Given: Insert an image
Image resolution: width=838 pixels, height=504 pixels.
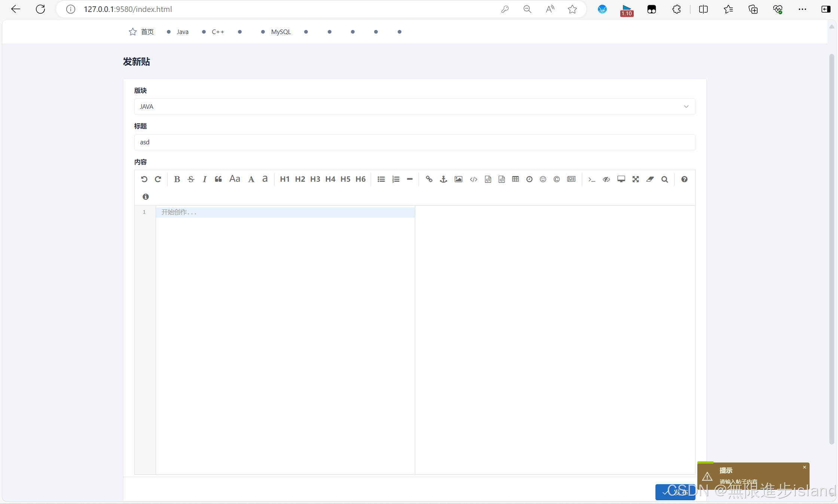Looking at the screenshot, I should 458,179.
